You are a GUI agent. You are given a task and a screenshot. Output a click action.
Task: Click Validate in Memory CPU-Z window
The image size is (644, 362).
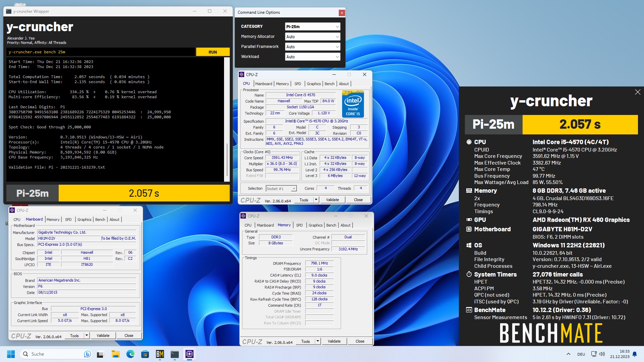click(334, 341)
